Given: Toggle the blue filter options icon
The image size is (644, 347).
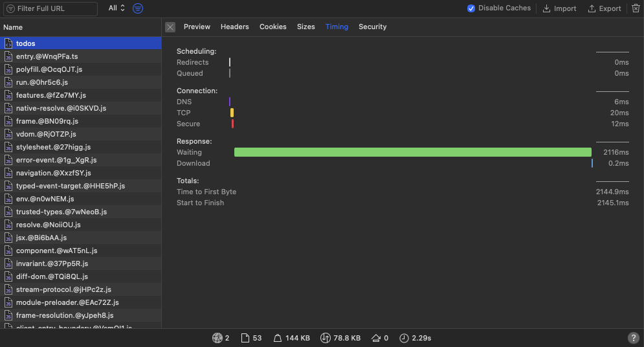Looking at the screenshot, I should click(138, 8).
